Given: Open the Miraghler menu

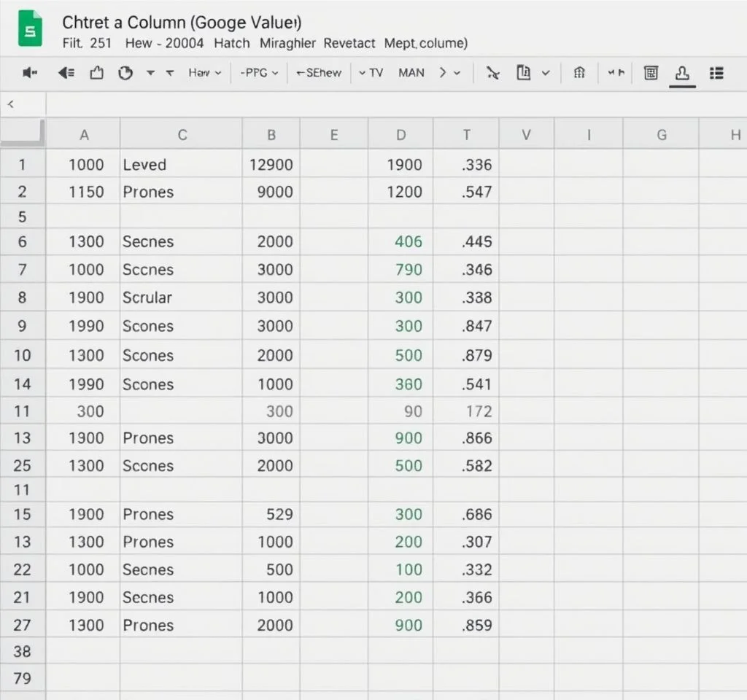Looking at the screenshot, I should tap(287, 43).
